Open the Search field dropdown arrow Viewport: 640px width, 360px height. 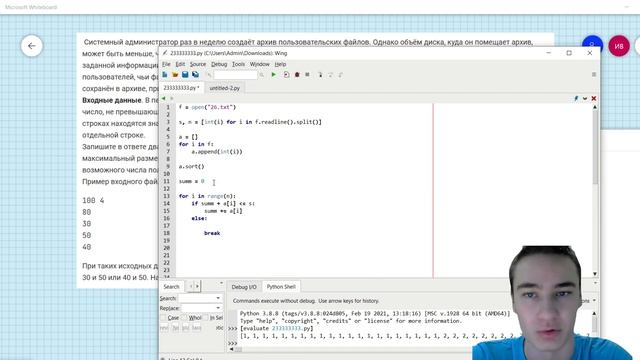coord(218,298)
